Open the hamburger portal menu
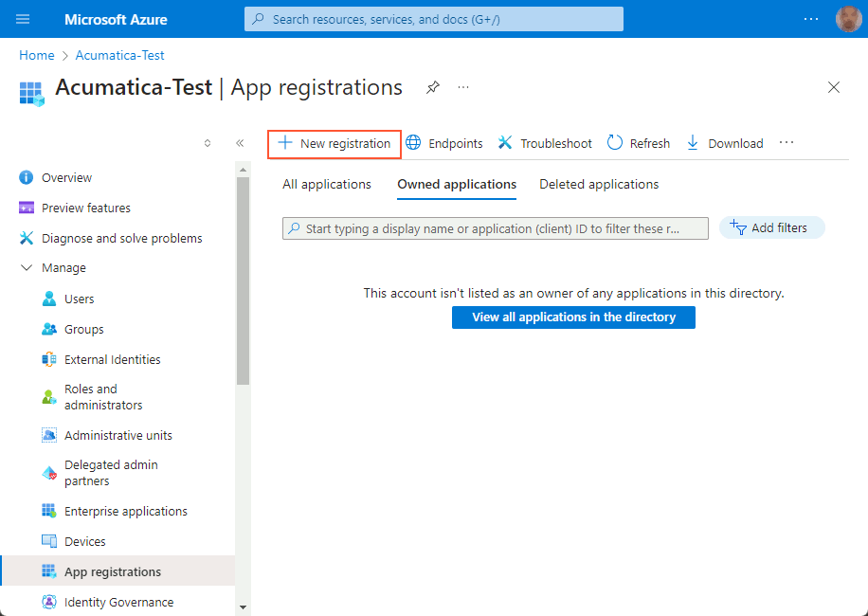Viewport: 868px width, 616px height. click(x=23, y=19)
